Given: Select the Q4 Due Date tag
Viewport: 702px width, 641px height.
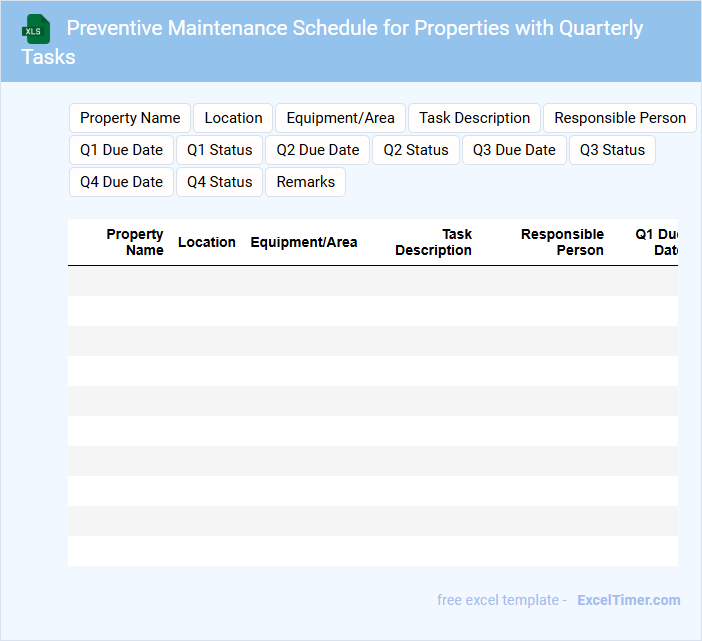Looking at the screenshot, I should point(121,182).
